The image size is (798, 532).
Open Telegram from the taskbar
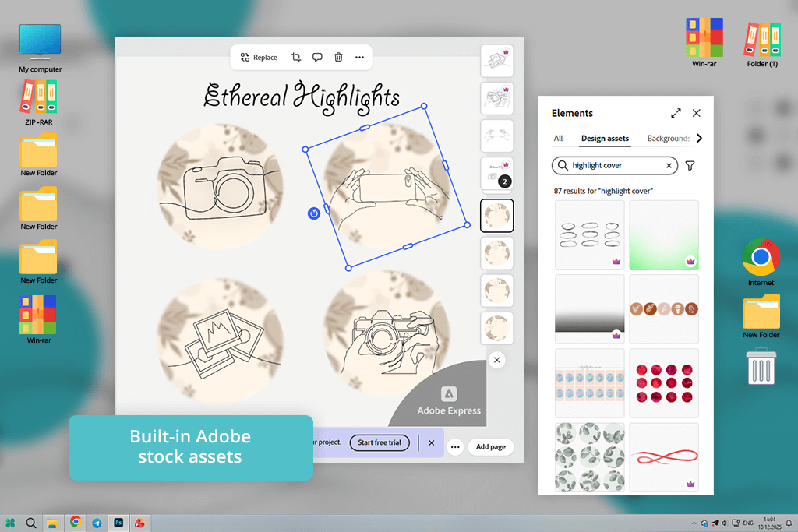point(97,523)
